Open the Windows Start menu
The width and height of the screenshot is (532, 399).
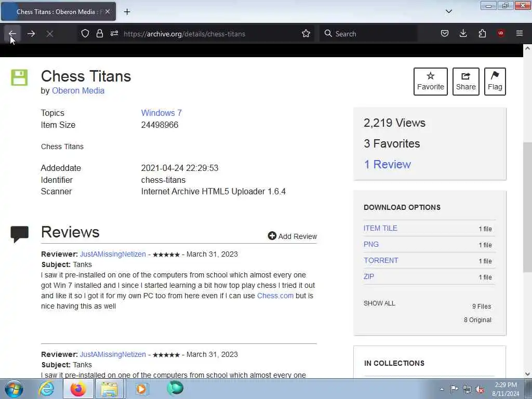(x=14, y=389)
